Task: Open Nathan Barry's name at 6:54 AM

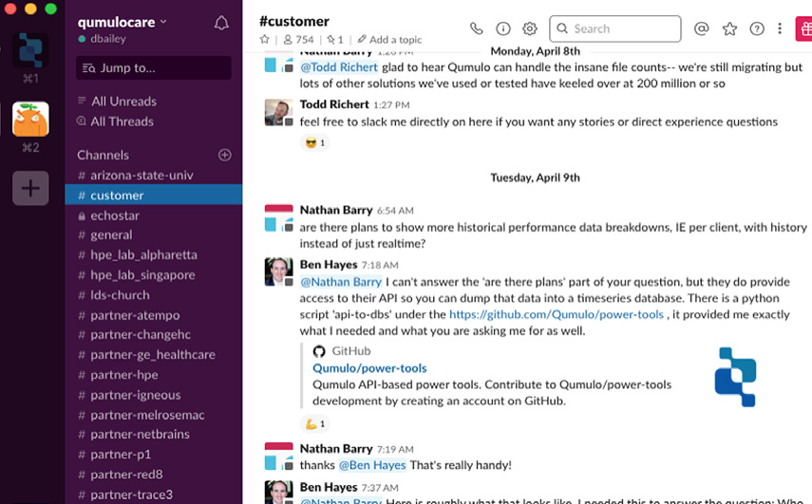Action: pos(336,210)
